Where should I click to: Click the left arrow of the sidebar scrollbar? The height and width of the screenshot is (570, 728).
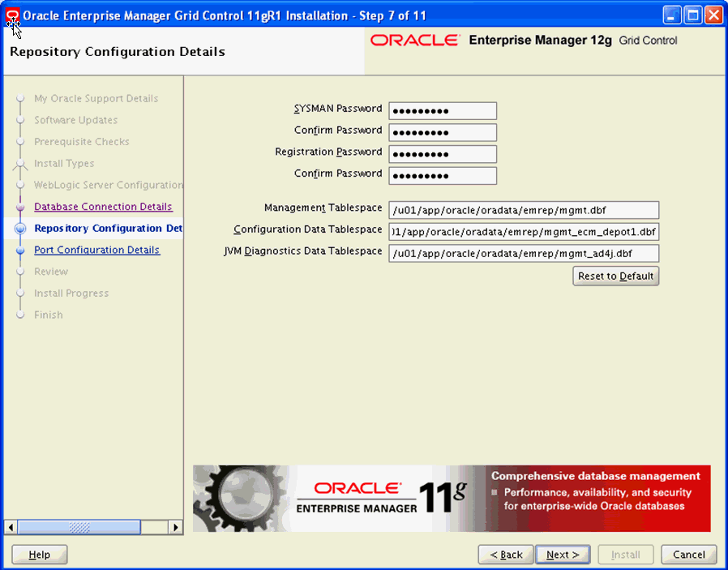11,527
